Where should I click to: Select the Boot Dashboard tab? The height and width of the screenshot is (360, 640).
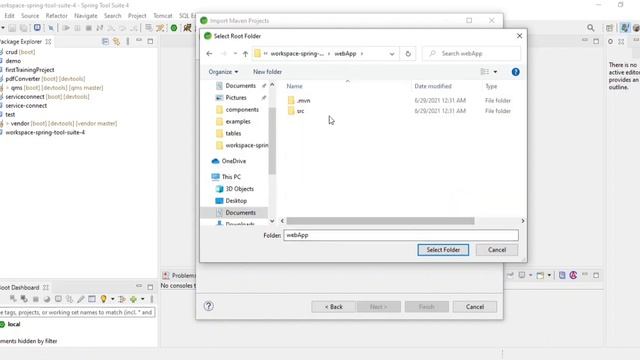click(22, 287)
